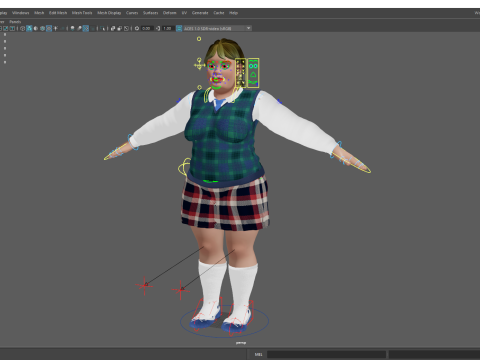Toggle X-ray active components icon
Image resolution: width=480 pixels, height=360 pixels.
click(120, 28)
